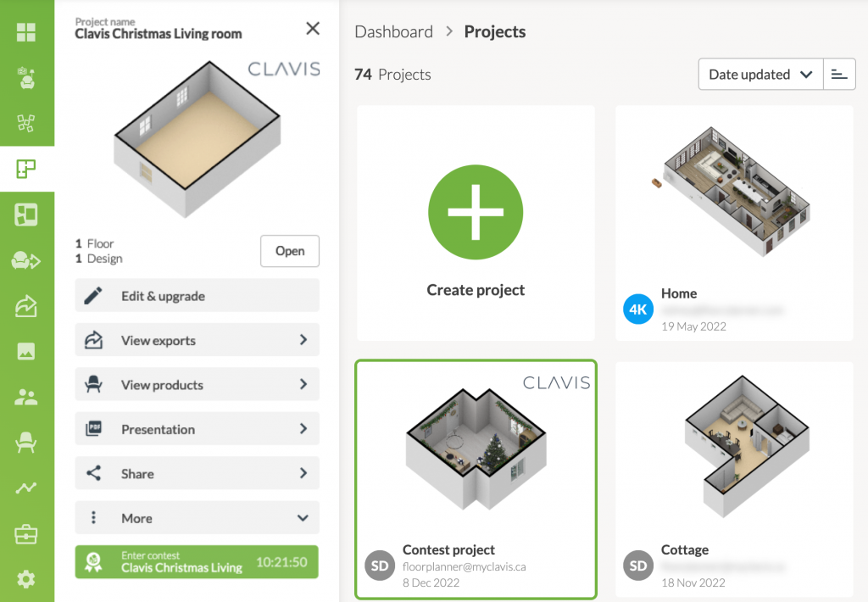The height and width of the screenshot is (602, 868).
Task: Open the room layout templates sidebar icon
Action: coord(26,215)
